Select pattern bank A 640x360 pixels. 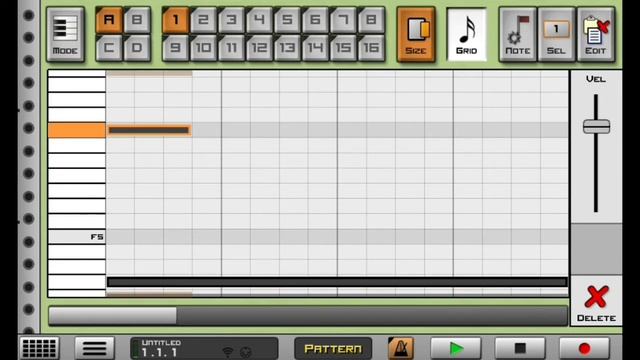pyautogui.click(x=109, y=20)
